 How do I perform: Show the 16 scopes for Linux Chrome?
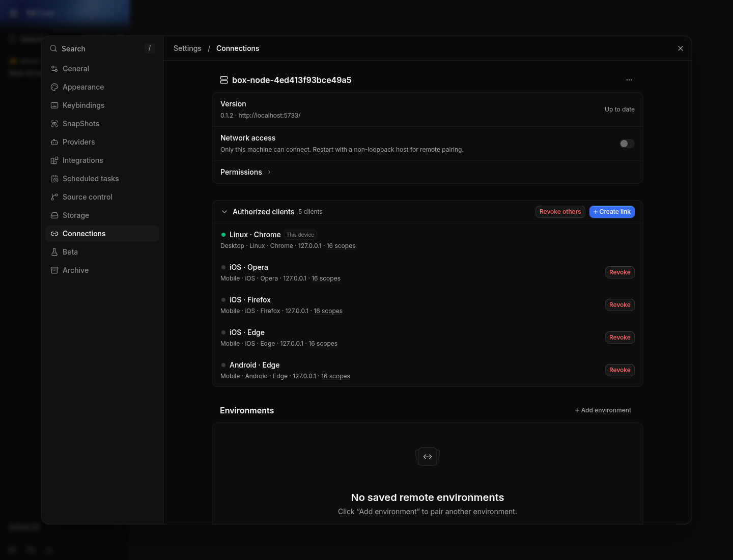click(x=341, y=246)
